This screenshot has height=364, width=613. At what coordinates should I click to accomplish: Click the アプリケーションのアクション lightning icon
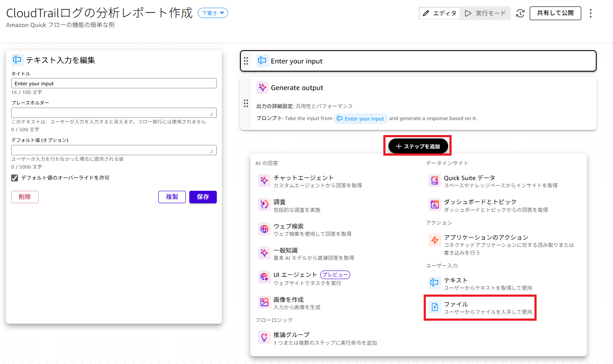click(x=434, y=240)
